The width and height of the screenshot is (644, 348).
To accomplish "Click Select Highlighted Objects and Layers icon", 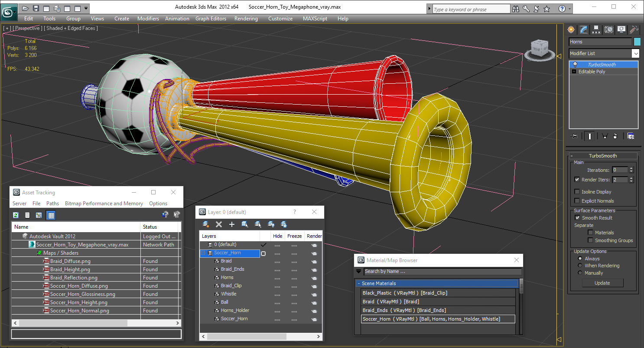I will [x=245, y=224].
